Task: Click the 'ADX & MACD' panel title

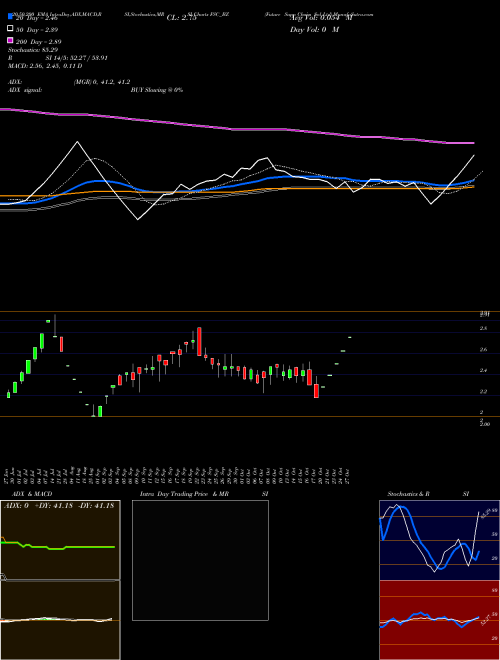Action: point(32,494)
